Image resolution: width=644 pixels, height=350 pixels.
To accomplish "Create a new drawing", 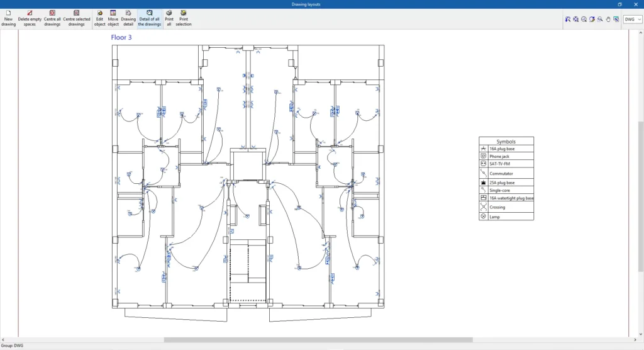I will coord(8,18).
